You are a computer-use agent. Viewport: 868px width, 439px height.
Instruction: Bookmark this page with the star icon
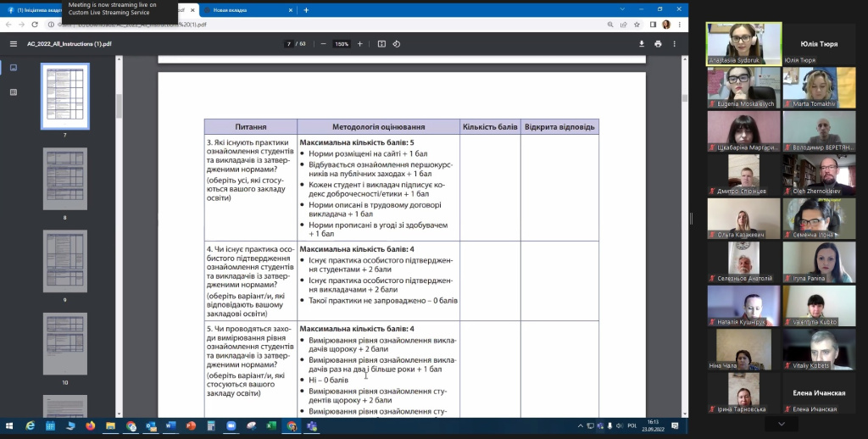pos(637,25)
